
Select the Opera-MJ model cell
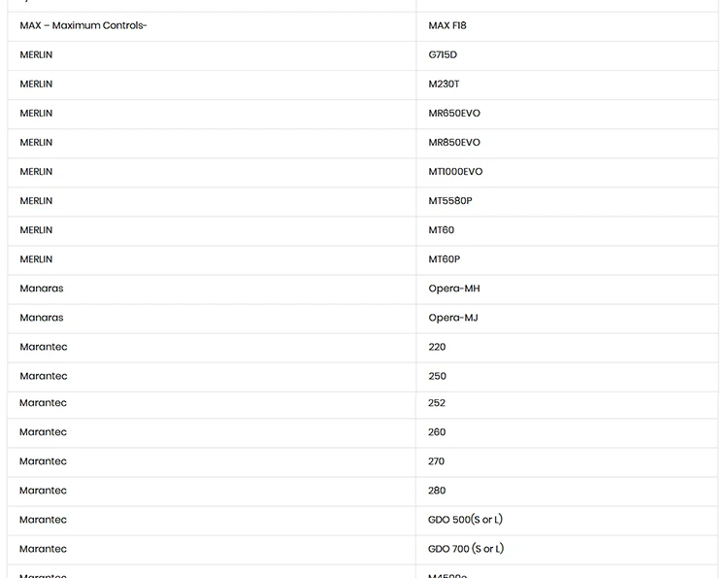(567, 319)
